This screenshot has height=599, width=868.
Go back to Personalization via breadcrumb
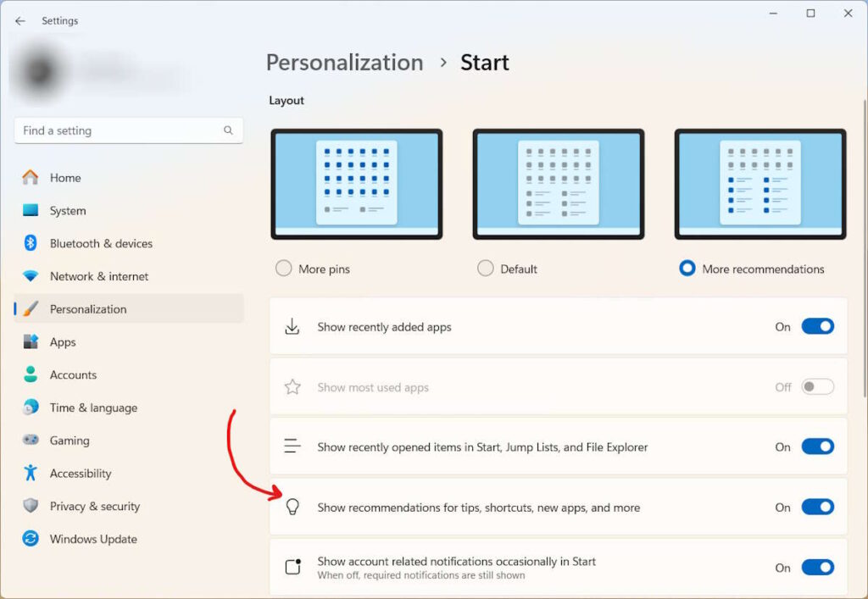click(x=344, y=63)
